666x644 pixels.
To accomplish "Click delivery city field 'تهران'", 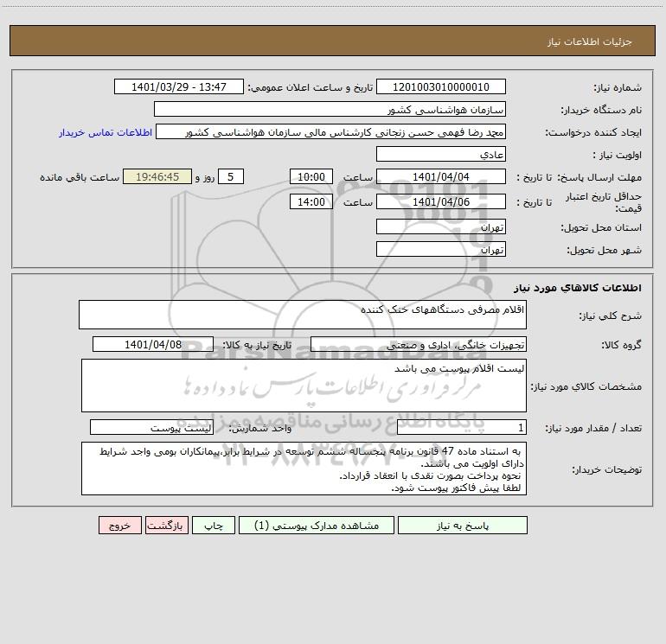I will click(x=441, y=249).
